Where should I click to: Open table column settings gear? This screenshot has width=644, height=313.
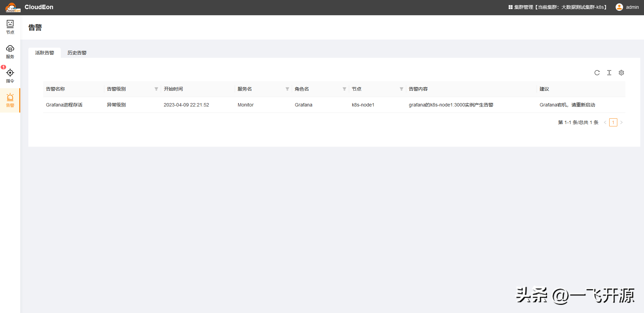[621, 73]
